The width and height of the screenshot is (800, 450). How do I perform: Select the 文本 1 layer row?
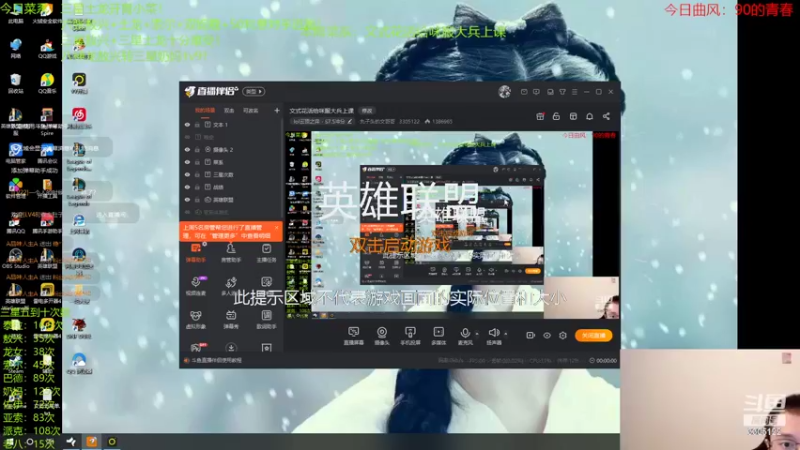click(x=231, y=124)
